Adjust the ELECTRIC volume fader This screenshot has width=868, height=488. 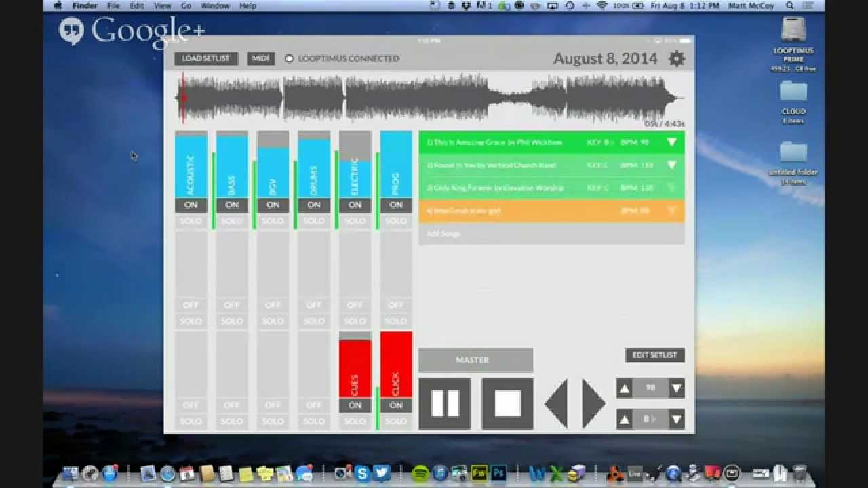click(355, 165)
